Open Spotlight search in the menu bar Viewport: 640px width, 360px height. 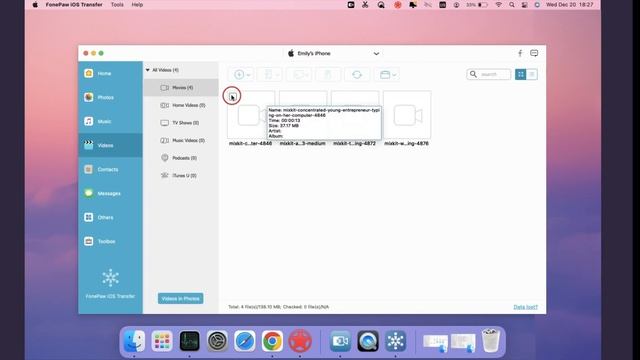pos(511,5)
